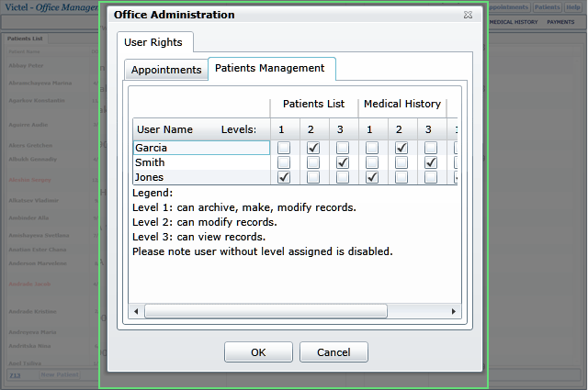Viewport: 588px width, 390px height.
Task: Uncheck Jones's Patients List level 1 checkbox
Action: pos(284,177)
